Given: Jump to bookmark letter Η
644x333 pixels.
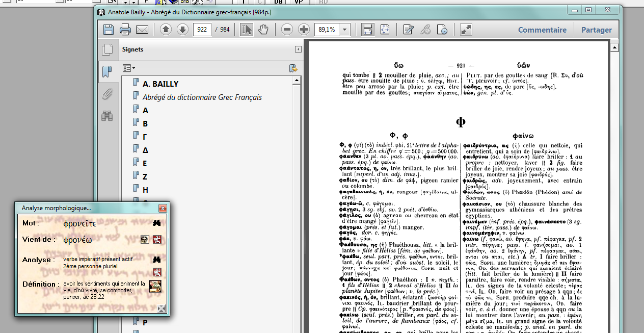Looking at the screenshot, I should (x=146, y=190).
